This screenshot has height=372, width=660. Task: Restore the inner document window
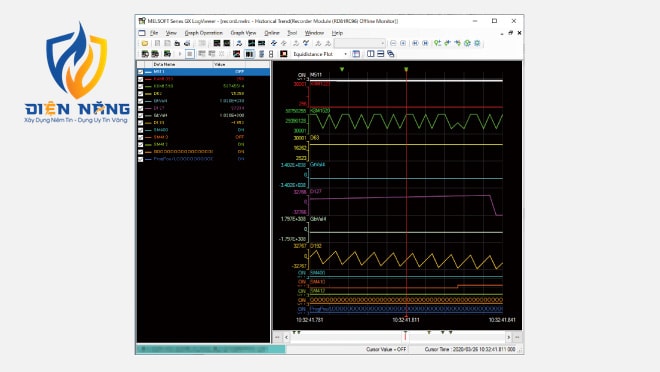pos(510,33)
